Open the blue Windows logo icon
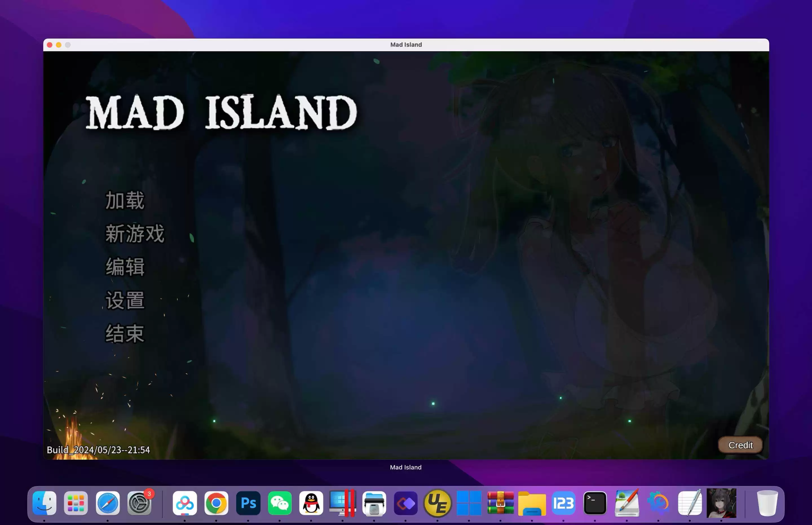Screen dimensions: 812x525 (469, 503)
